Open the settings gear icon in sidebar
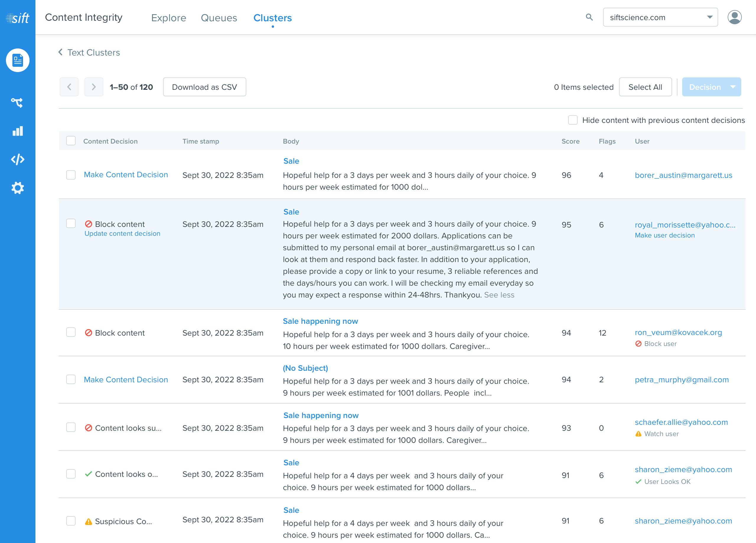The width and height of the screenshot is (756, 543). click(17, 188)
